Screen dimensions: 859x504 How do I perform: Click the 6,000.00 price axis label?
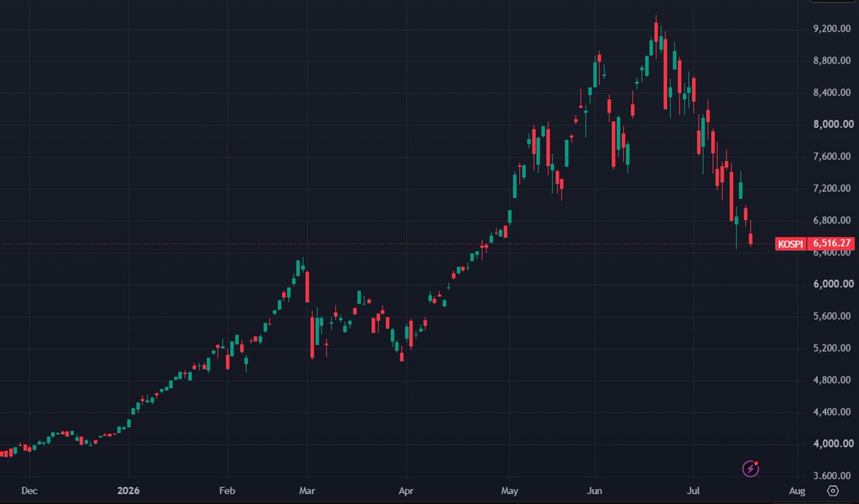tap(832, 284)
